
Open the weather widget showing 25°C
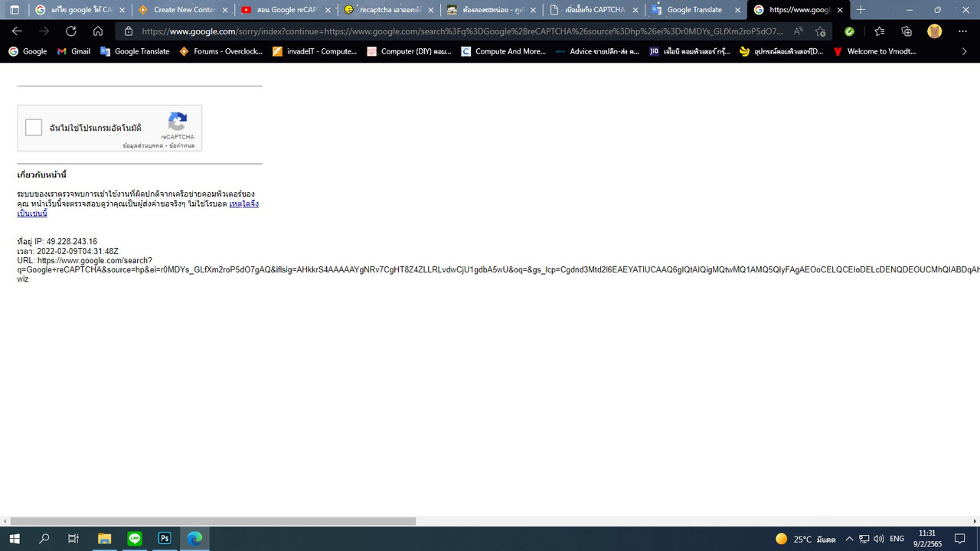805,539
